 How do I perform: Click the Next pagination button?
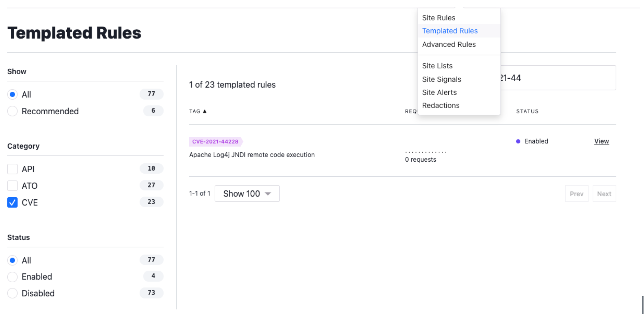(x=604, y=194)
